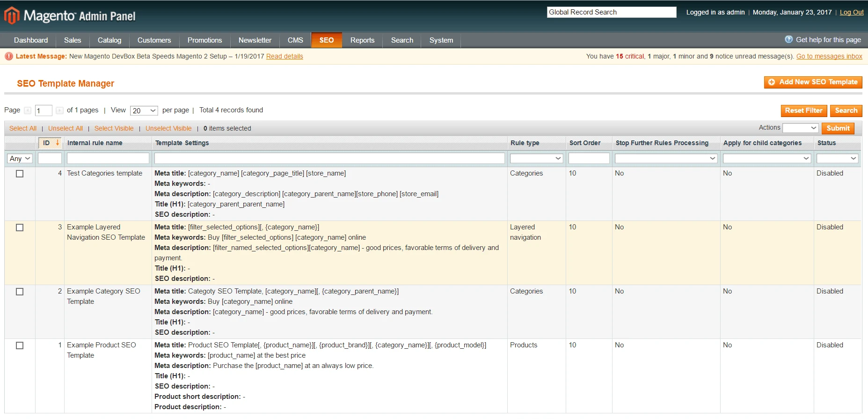Sort by Apply for child categories header
The image size is (868, 419).
(762, 143)
